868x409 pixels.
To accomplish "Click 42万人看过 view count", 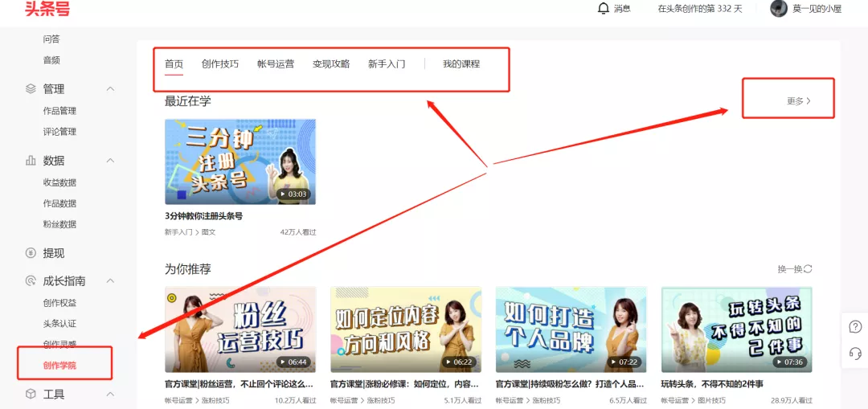I will coord(298,232).
